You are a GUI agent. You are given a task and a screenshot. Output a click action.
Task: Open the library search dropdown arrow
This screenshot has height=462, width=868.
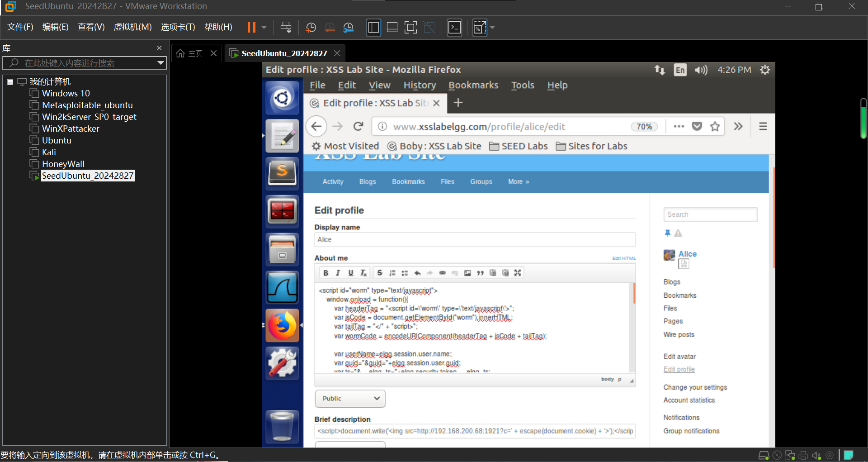point(160,63)
